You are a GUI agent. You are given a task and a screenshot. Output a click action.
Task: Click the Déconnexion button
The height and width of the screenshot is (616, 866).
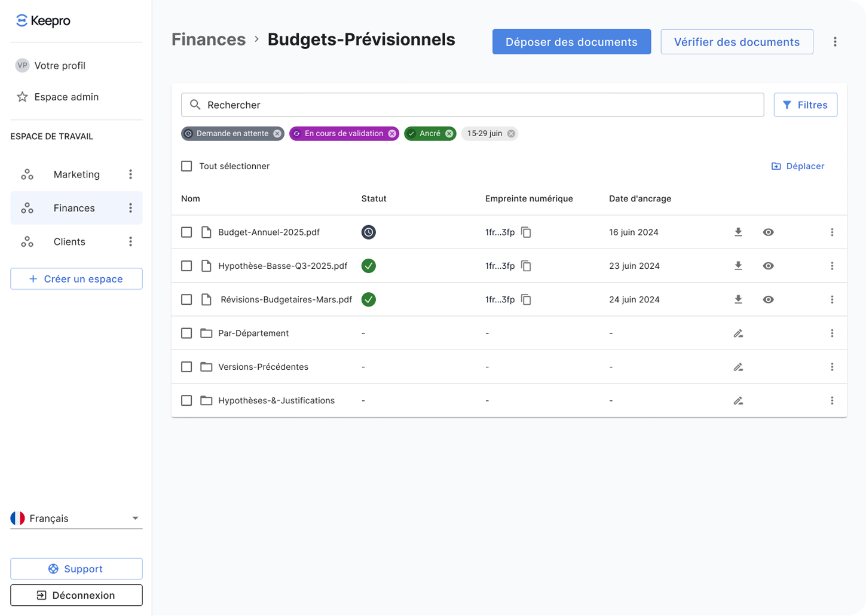(x=76, y=595)
